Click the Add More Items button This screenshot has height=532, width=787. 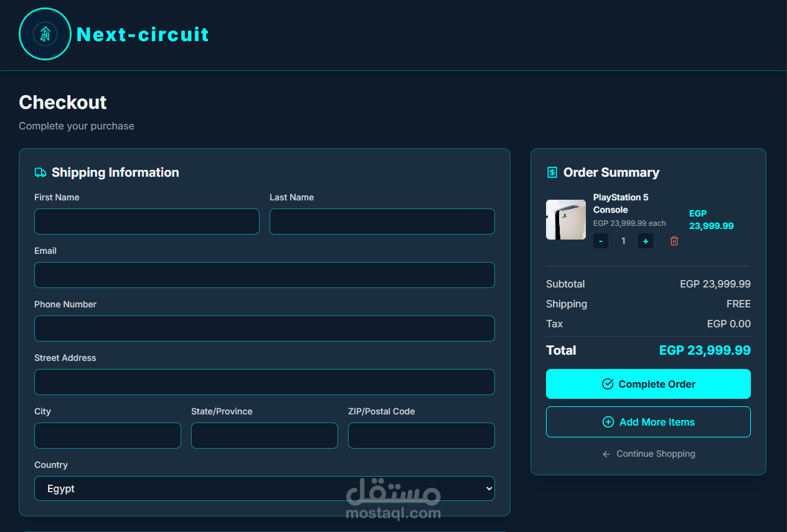(x=648, y=422)
